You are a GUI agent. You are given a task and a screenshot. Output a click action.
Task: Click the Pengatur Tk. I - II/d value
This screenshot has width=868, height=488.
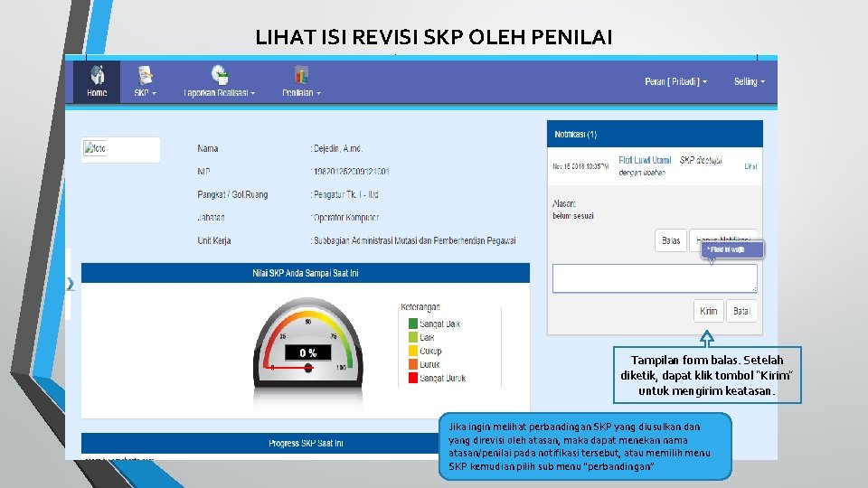click(x=345, y=195)
